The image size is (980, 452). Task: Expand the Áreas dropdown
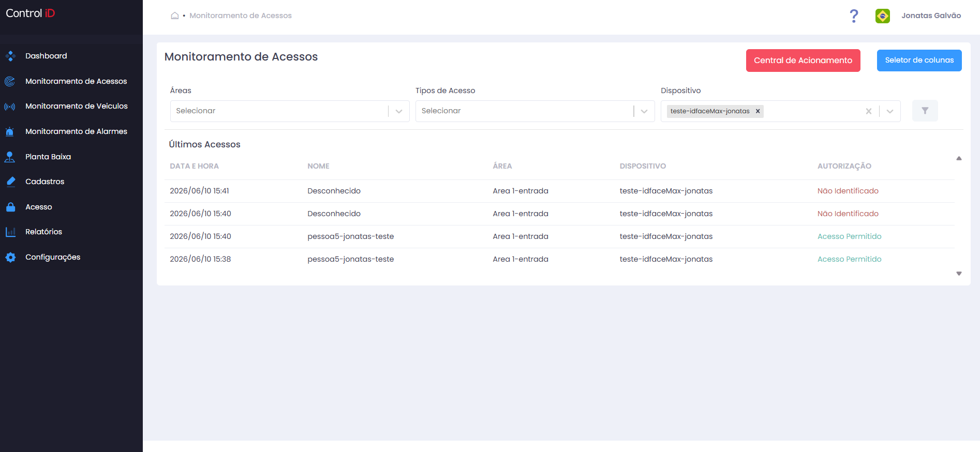click(399, 111)
